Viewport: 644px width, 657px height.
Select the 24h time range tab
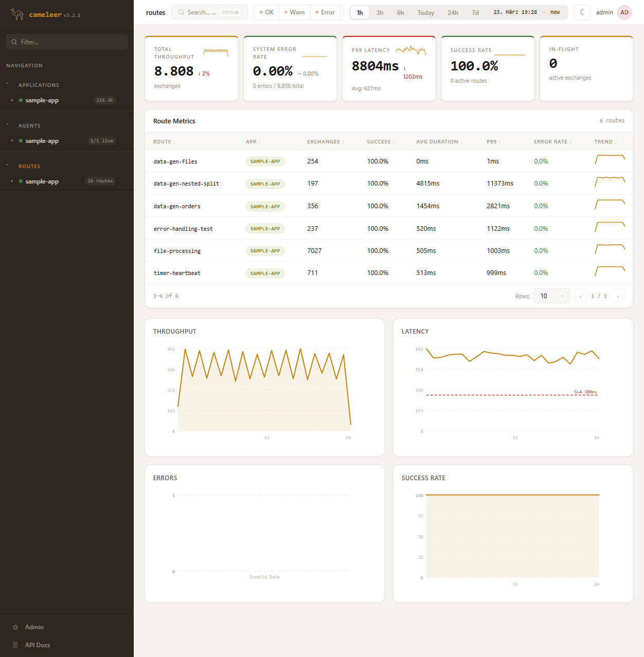click(x=453, y=13)
